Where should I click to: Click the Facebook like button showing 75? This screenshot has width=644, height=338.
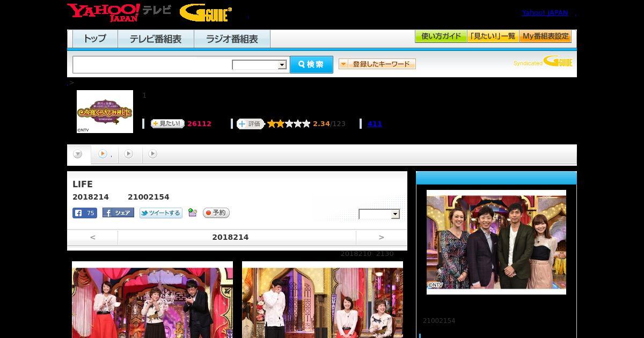(x=85, y=213)
